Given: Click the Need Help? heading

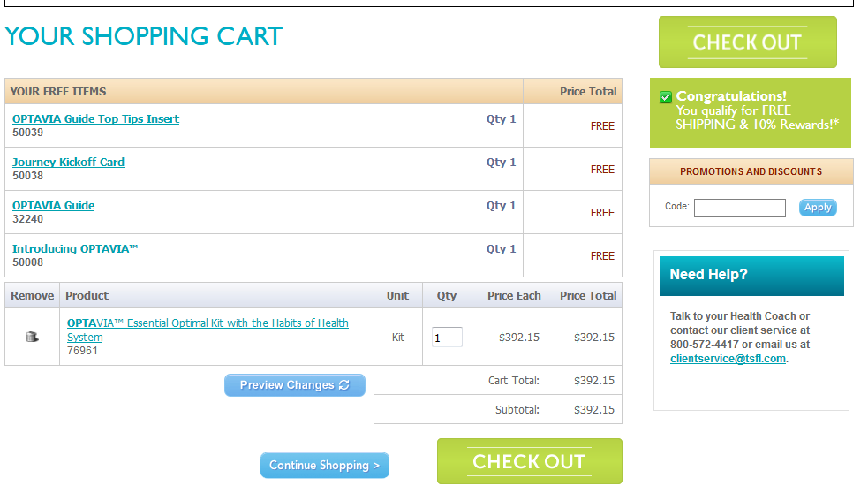Looking at the screenshot, I should (x=708, y=274).
